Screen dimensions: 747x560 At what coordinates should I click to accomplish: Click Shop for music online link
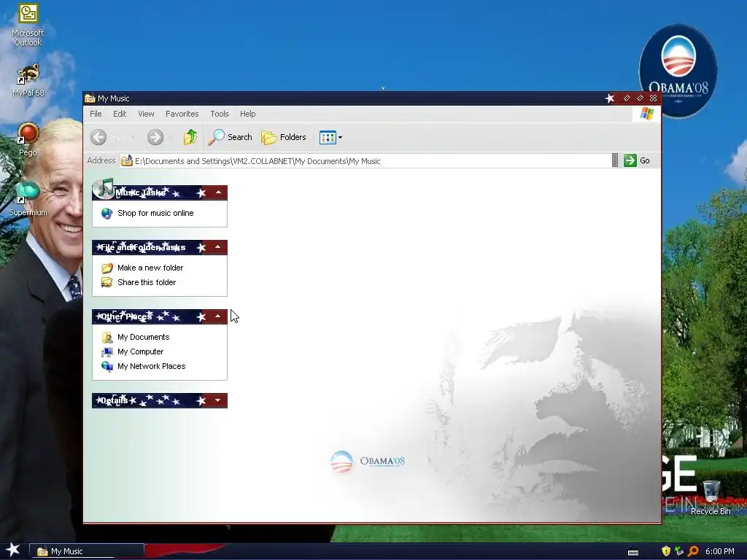[x=155, y=213]
